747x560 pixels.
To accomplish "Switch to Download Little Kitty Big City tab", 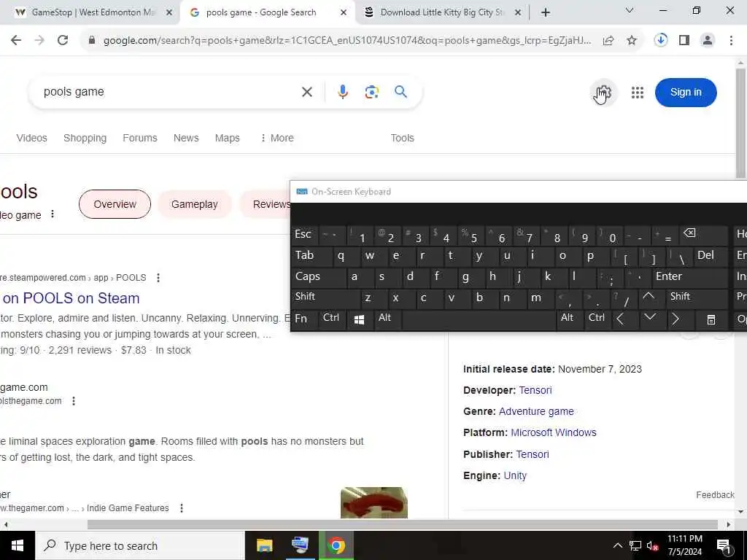I will tap(441, 13).
